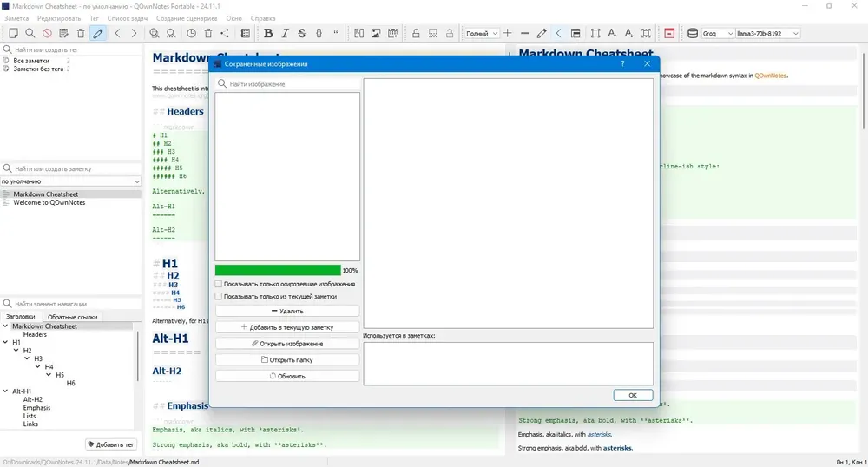This screenshot has width=868, height=467.
Task: Open the 'Полный' workspace dropdown
Action: point(482,33)
